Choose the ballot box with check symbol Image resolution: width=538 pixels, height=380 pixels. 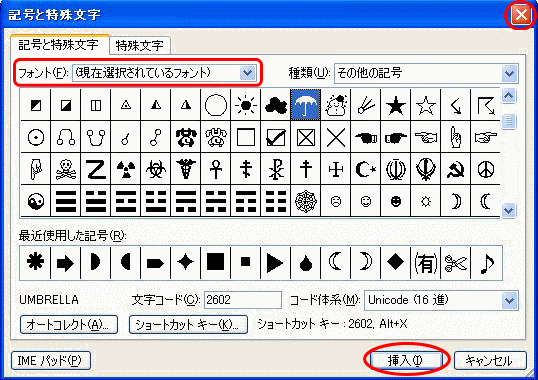276,137
